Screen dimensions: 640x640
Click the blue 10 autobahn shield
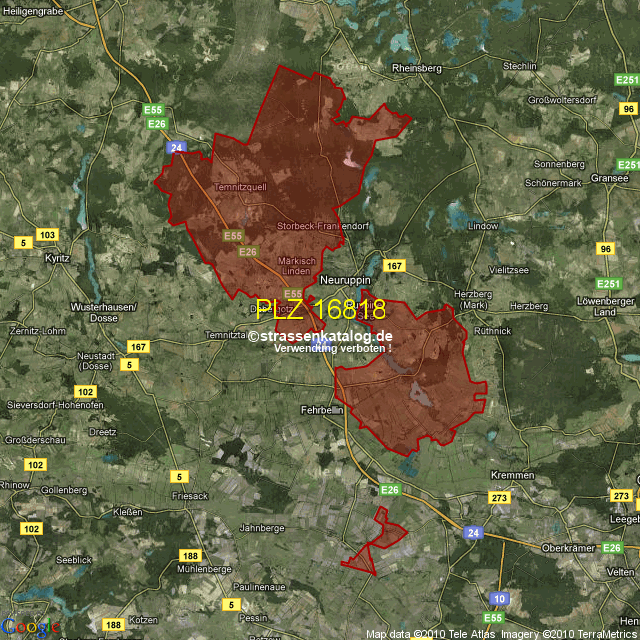(x=500, y=598)
